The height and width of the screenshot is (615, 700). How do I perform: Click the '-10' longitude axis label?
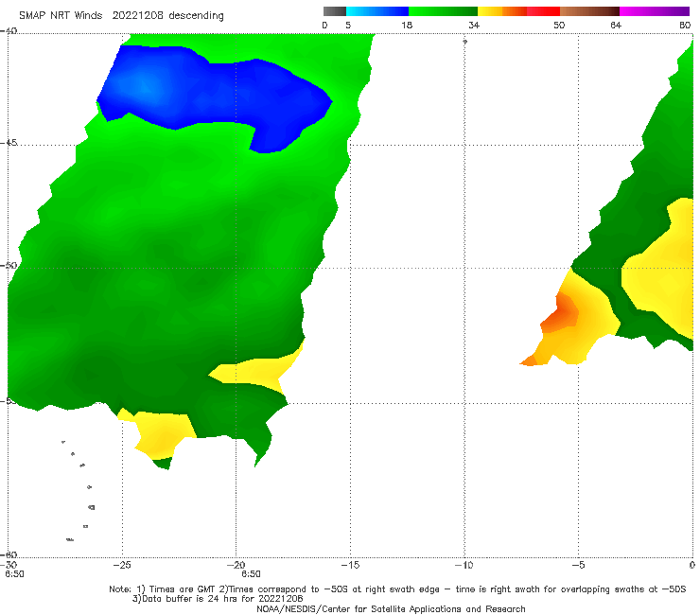[464, 565]
